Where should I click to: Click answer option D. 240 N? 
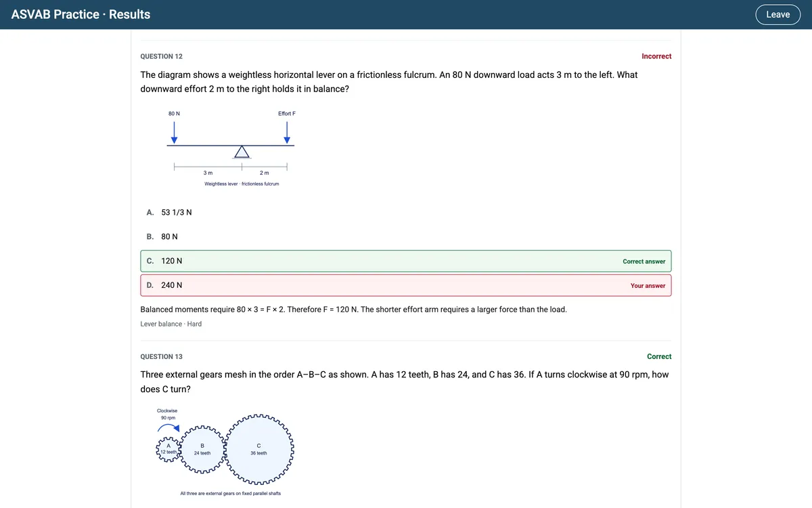pyautogui.click(x=405, y=285)
